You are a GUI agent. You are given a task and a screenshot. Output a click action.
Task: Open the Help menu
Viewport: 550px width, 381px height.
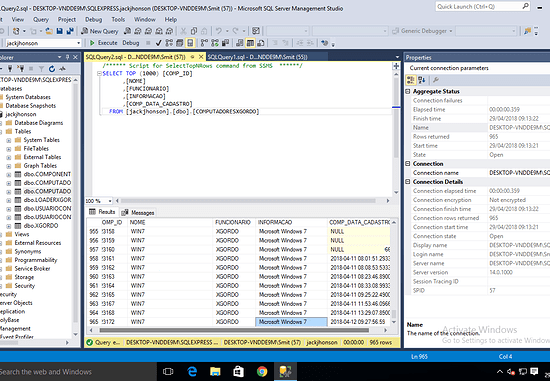click(171, 20)
